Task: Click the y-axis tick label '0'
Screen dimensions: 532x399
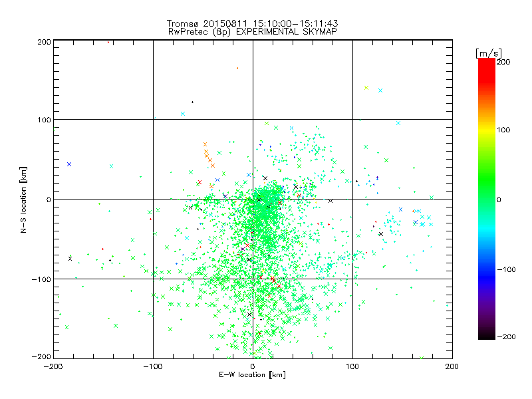Action: click(x=49, y=199)
